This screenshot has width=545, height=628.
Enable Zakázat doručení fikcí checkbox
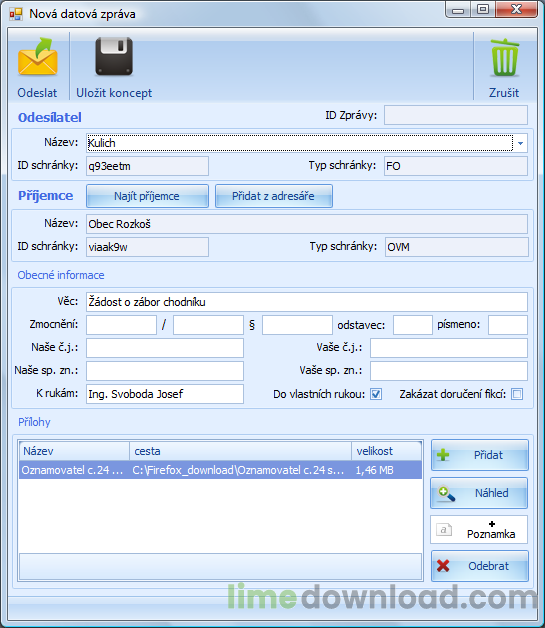(517, 394)
